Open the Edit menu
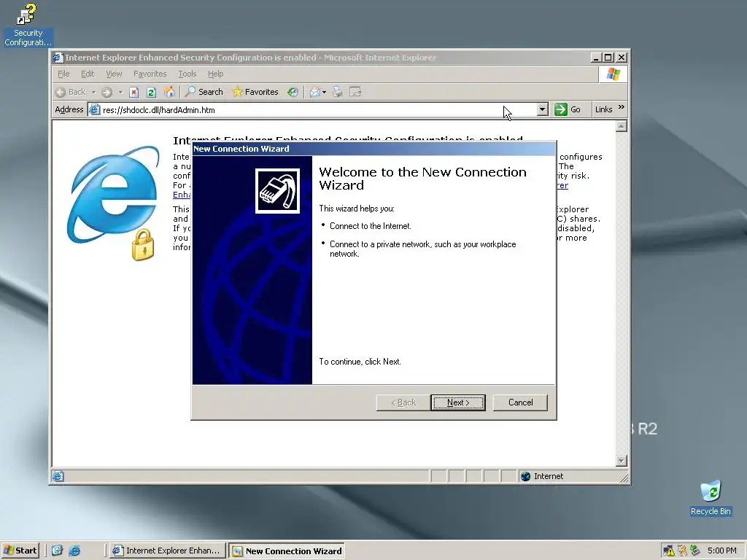 click(88, 74)
